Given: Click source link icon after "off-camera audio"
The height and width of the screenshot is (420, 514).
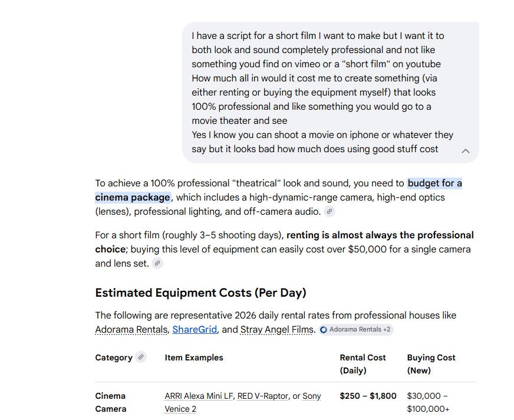Looking at the screenshot, I should tap(330, 212).
